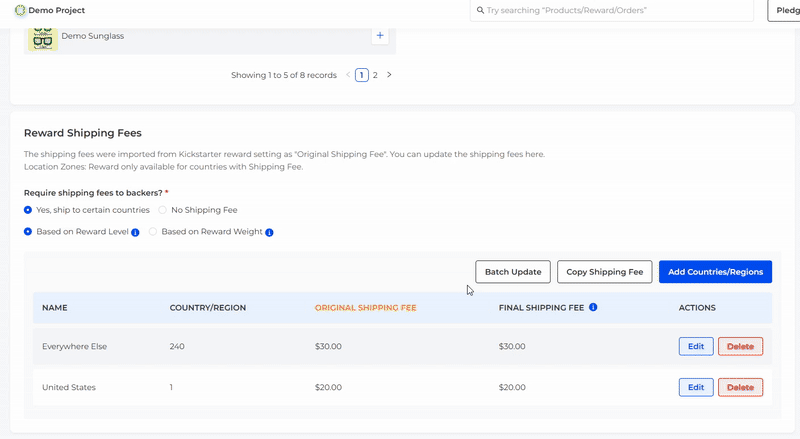The height and width of the screenshot is (439, 800).
Task: Choose 'Based on Reward Level' radio
Action: pyautogui.click(x=28, y=232)
